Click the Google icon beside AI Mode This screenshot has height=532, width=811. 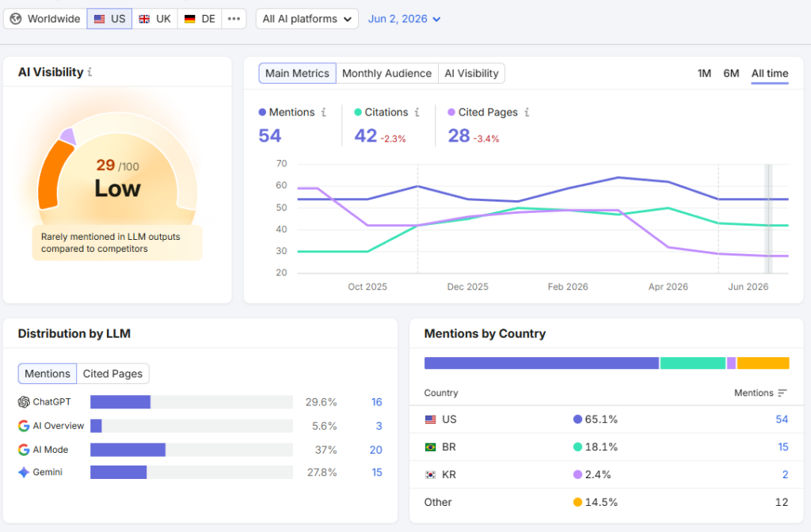tap(24, 450)
